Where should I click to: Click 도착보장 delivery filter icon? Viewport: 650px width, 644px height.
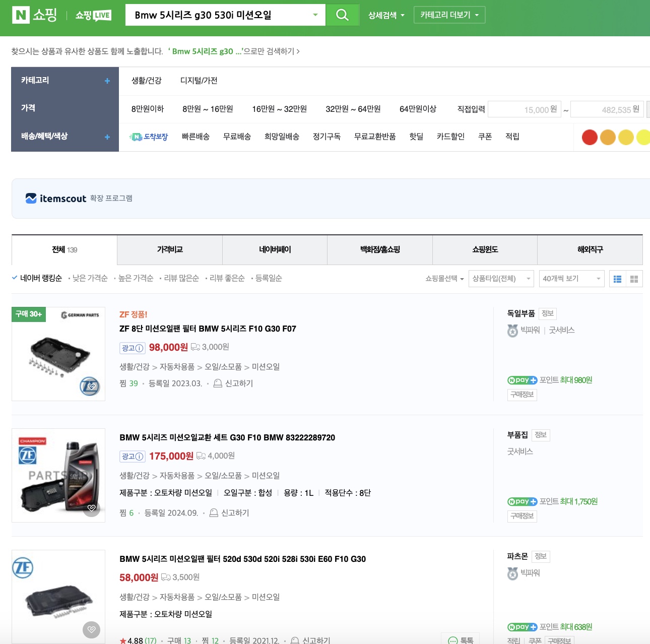(148, 137)
